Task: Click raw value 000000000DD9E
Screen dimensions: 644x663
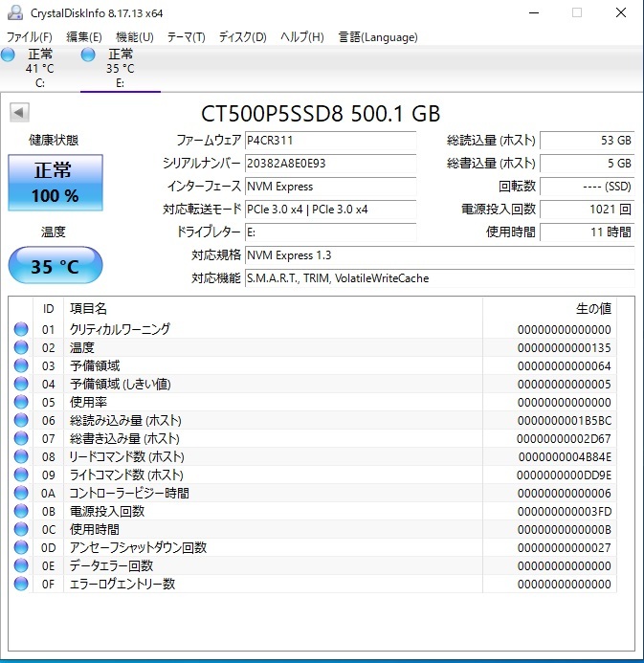Action: 564,475
